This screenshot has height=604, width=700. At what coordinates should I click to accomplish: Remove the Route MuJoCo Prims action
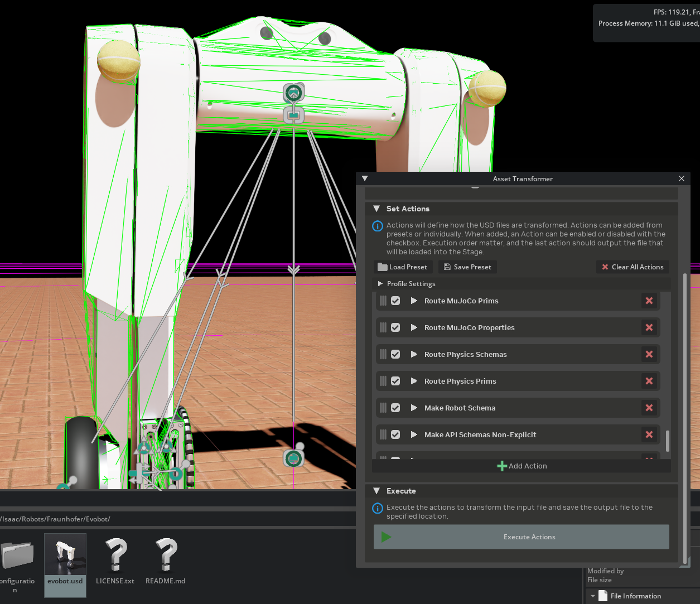click(649, 301)
